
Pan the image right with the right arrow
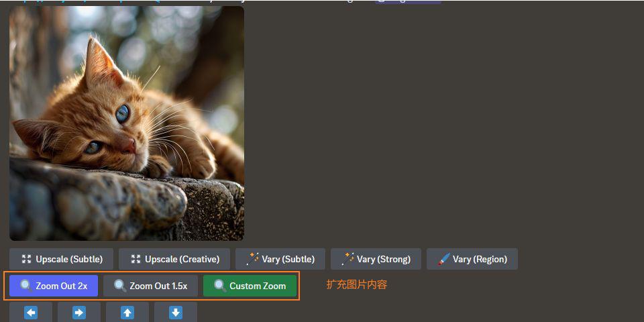79,313
